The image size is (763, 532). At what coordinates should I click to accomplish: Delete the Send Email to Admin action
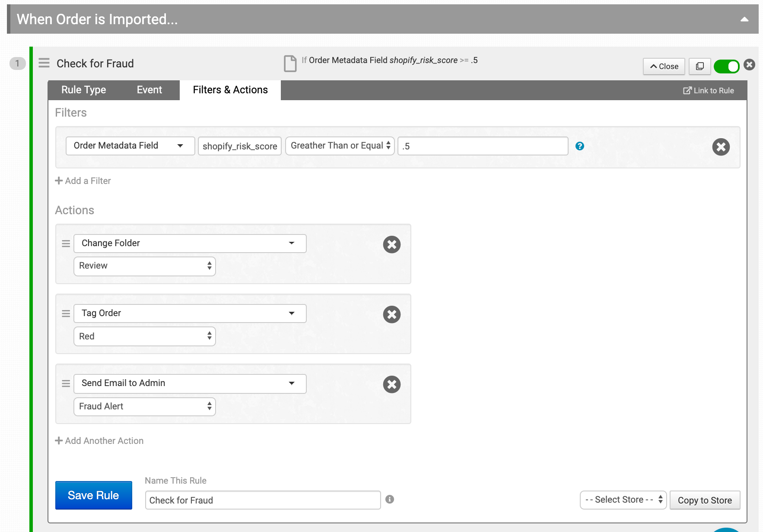click(x=391, y=384)
